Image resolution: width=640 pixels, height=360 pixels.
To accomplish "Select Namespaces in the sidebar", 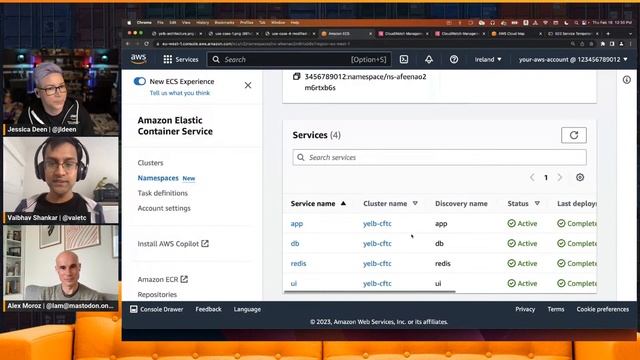I will pos(158,178).
